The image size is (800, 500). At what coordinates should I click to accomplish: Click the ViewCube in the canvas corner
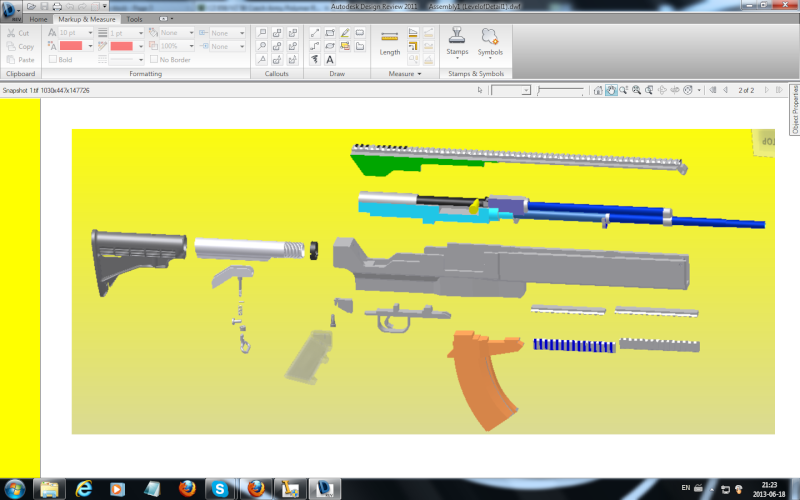click(764, 142)
